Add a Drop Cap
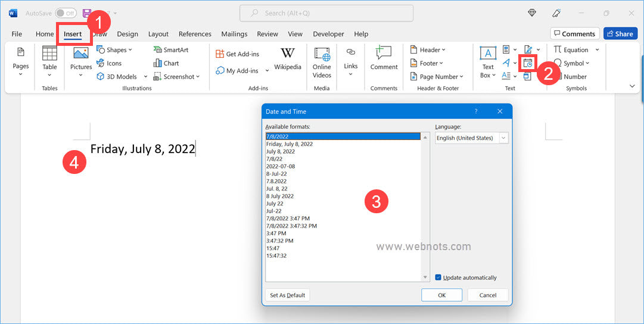Viewport: 644px width, 324px height. pyautogui.click(x=509, y=76)
